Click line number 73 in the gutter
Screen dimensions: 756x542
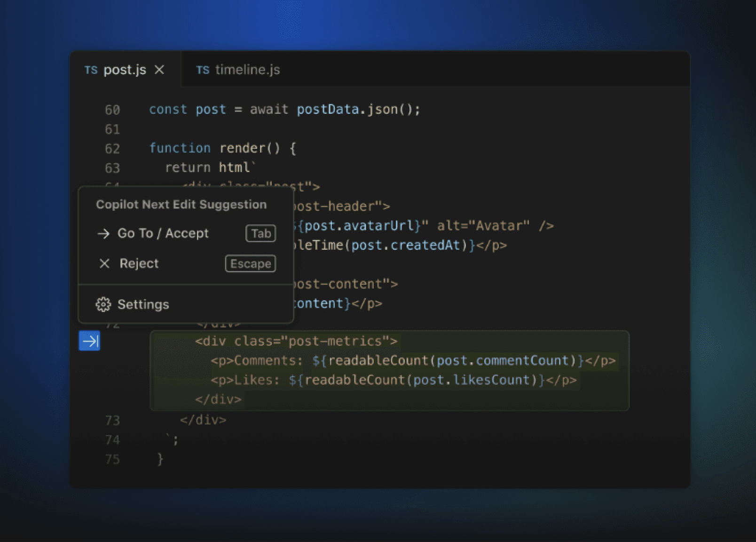[112, 420]
